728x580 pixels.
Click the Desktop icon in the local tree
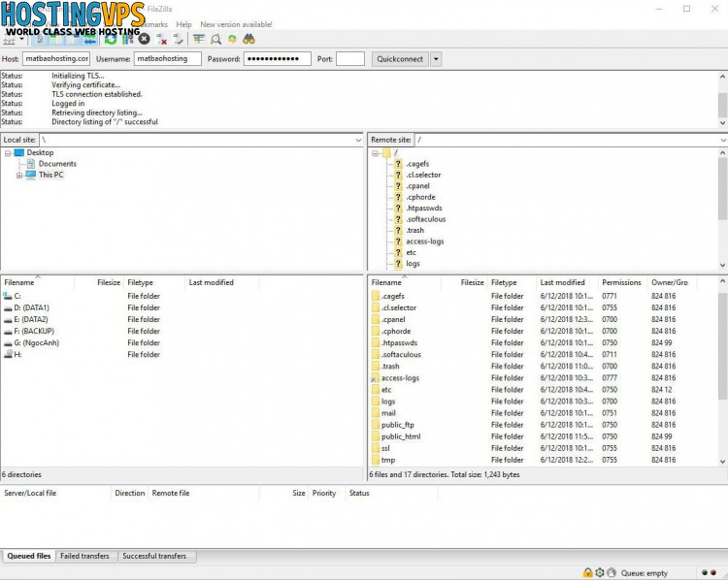click(19, 152)
